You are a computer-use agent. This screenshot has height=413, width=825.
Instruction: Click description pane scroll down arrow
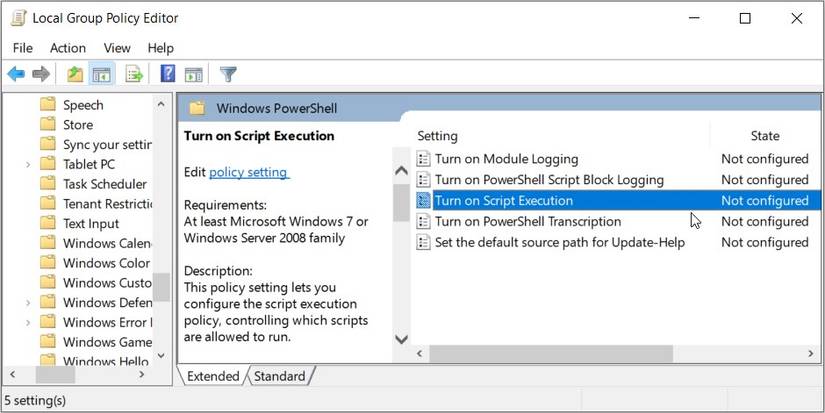pyautogui.click(x=401, y=339)
